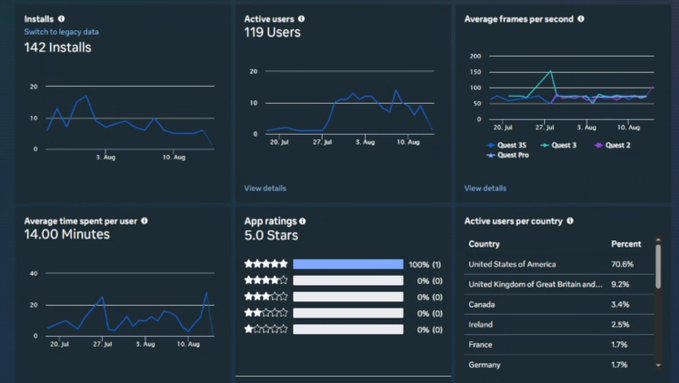Select the France row
The width and height of the screenshot is (679, 383).
(x=559, y=344)
